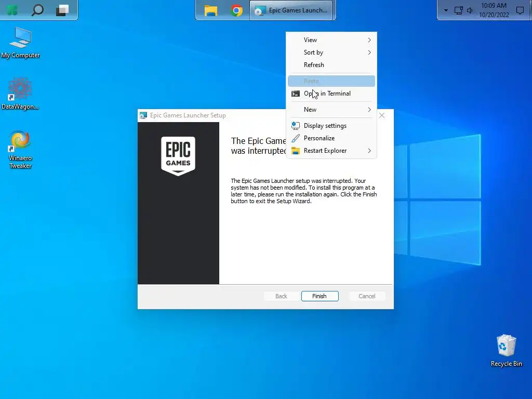Choose Open in Terminal
Screen dimensions: 532x399
click(331, 94)
